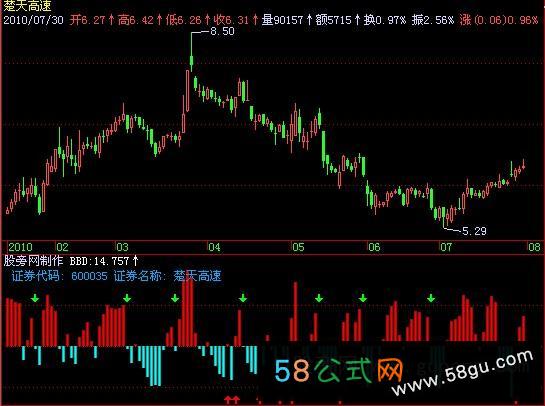Click the last red candlestick before month 08

523,164
